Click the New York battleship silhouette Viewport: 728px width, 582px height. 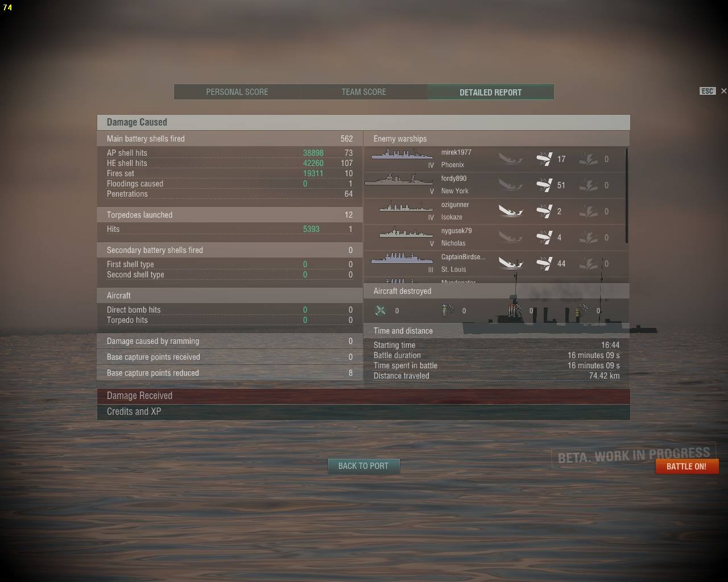tap(399, 180)
